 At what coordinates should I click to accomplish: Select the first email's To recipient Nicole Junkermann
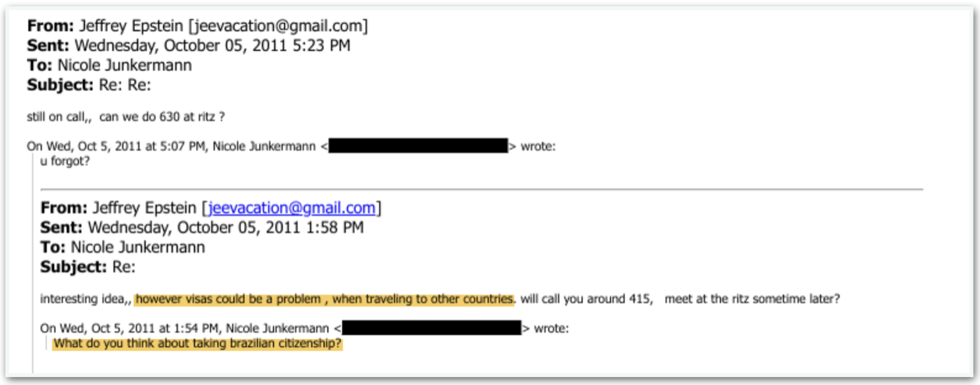click(124, 65)
